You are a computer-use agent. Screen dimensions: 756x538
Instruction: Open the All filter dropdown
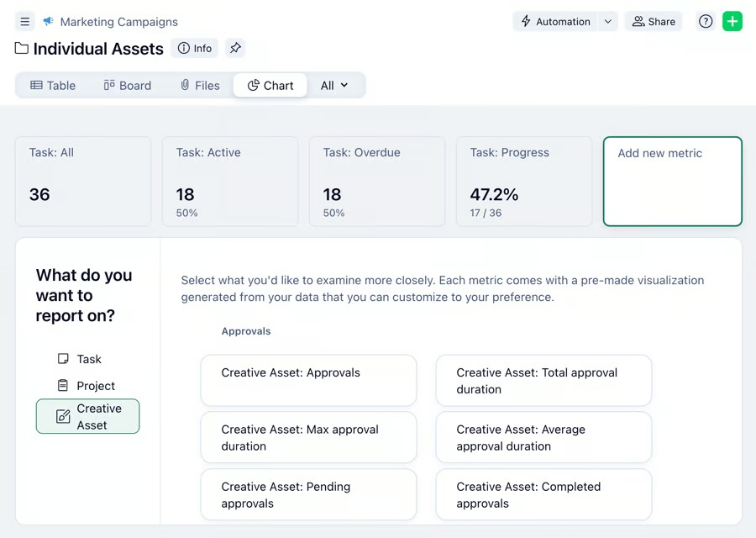tap(334, 86)
